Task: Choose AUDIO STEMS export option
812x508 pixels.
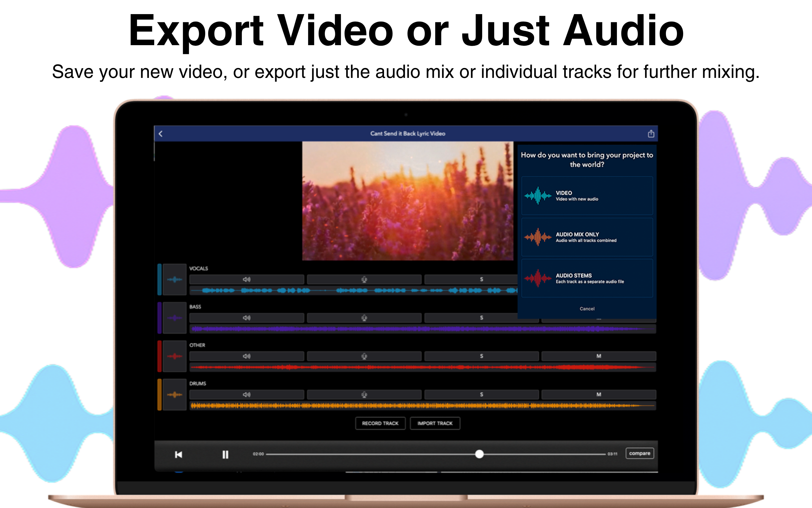Action: [x=587, y=278]
